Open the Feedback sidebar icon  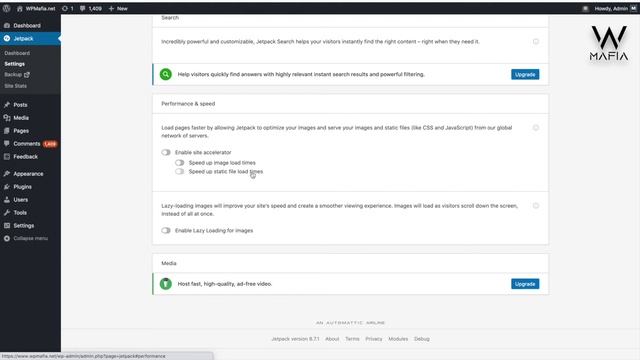point(7,157)
